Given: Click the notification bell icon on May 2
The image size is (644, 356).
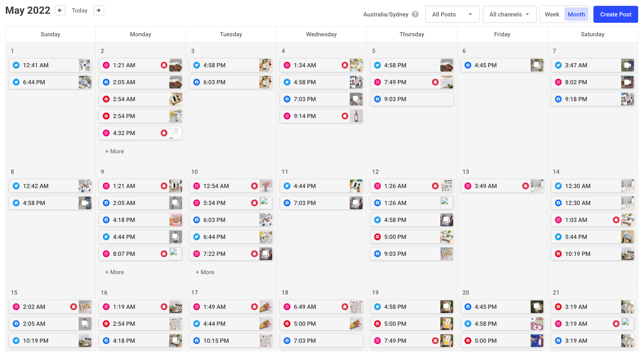Looking at the screenshot, I should pyautogui.click(x=164, y=65).
